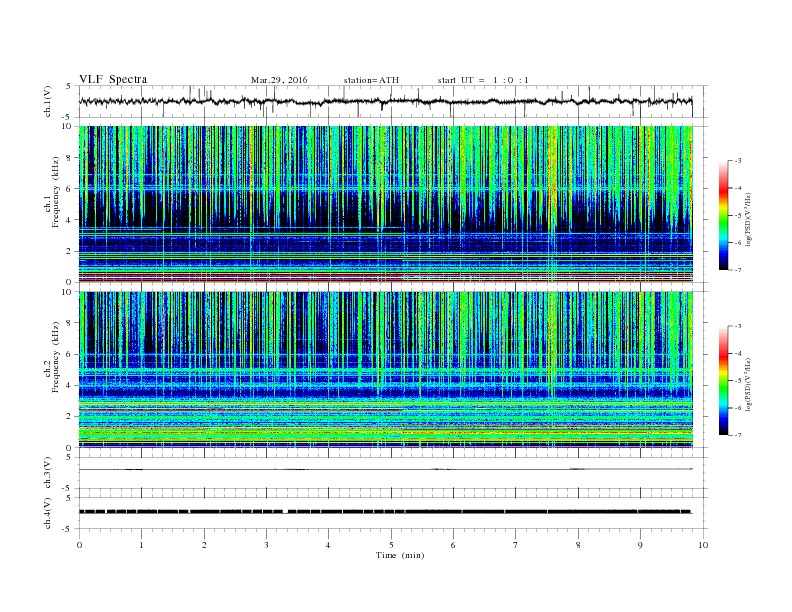Click the "-7" tick on ch.2 color bar
This screenshot has height=612, width=792.
[738, 435]
